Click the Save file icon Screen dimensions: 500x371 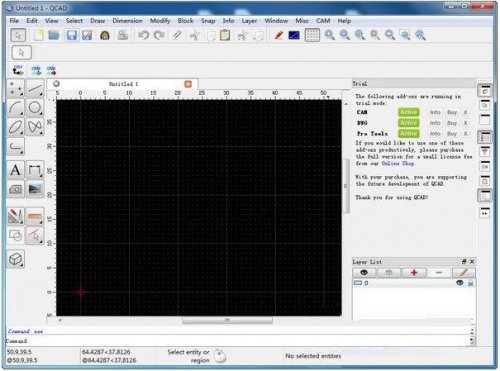point(72,35)
